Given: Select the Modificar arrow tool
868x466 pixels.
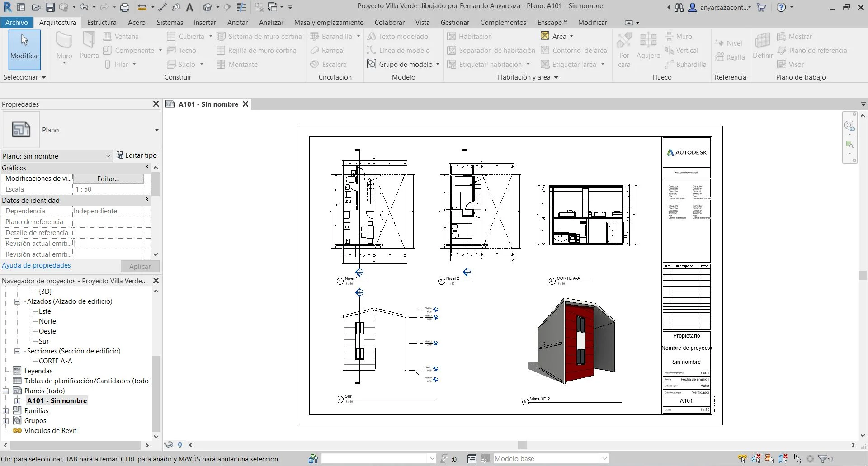Looking at the screenshot, I should [24, 49].
